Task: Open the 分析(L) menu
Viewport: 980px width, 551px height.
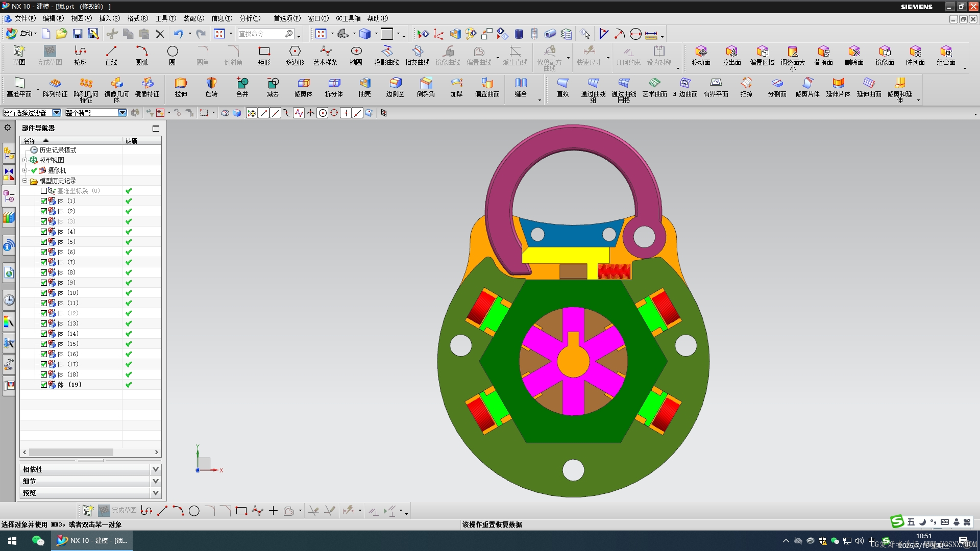Action: (250, 18)
